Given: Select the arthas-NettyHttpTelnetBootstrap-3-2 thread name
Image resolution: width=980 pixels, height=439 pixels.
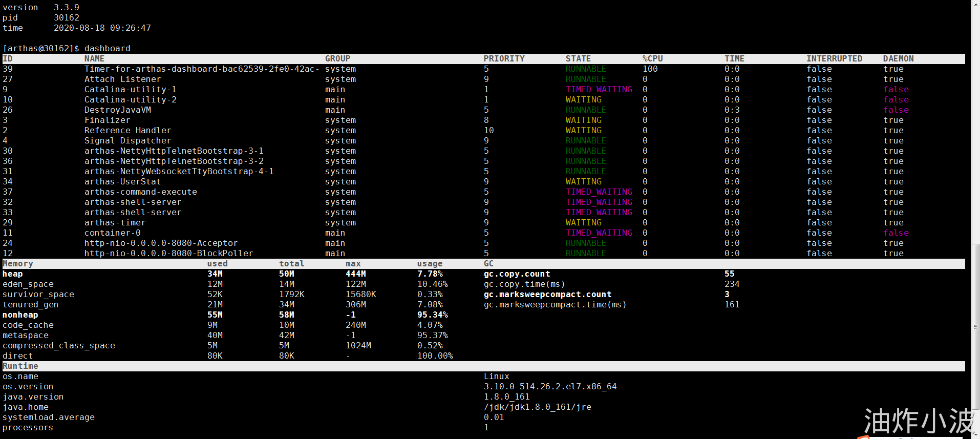Looking at the screenshot, I should [x=174, y=161].
